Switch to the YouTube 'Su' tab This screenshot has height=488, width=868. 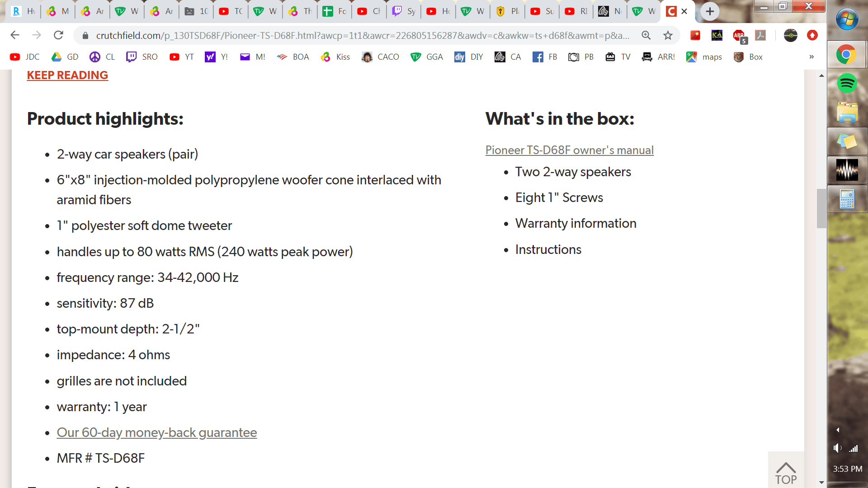point(542,11)
